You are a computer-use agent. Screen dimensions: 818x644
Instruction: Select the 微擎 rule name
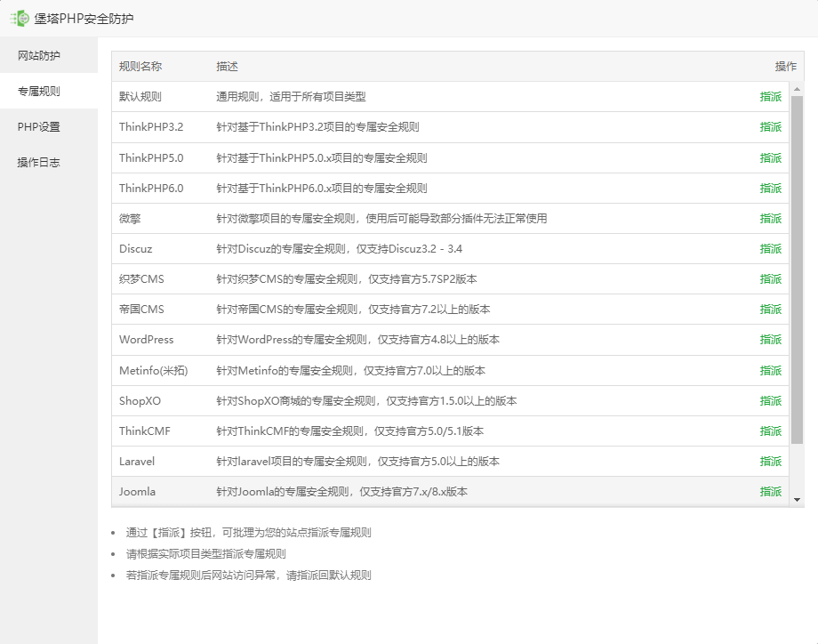pyautogui.click(x=130, y=218)
